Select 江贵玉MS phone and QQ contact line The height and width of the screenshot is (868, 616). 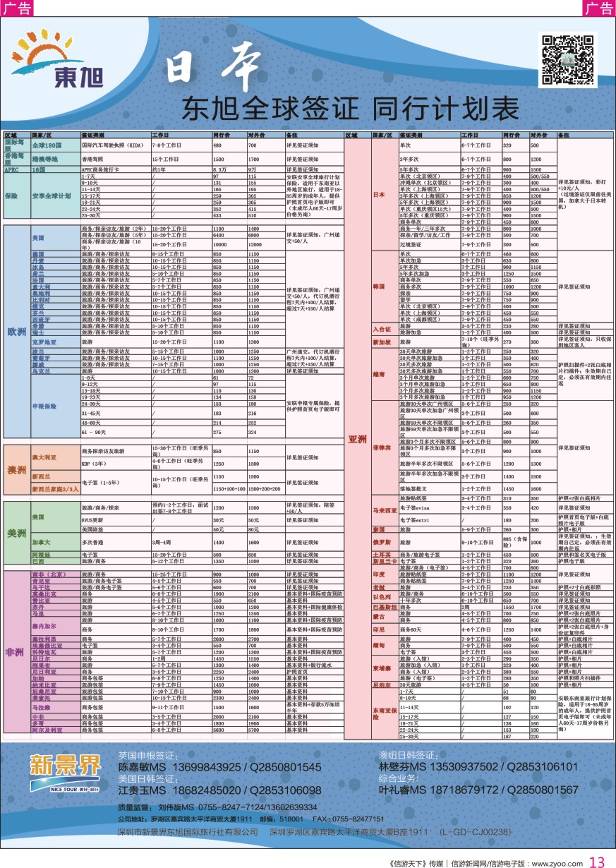(x=220, y=790)
